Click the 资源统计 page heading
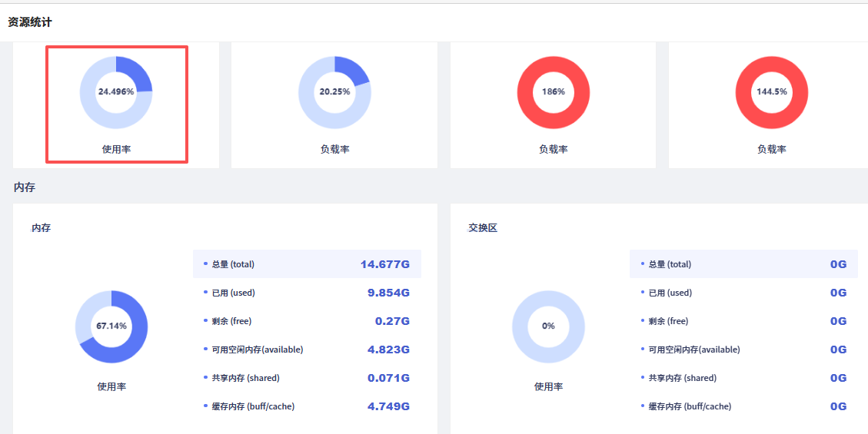The height and width of the screenshot is (434, 868). coord(30,23)
